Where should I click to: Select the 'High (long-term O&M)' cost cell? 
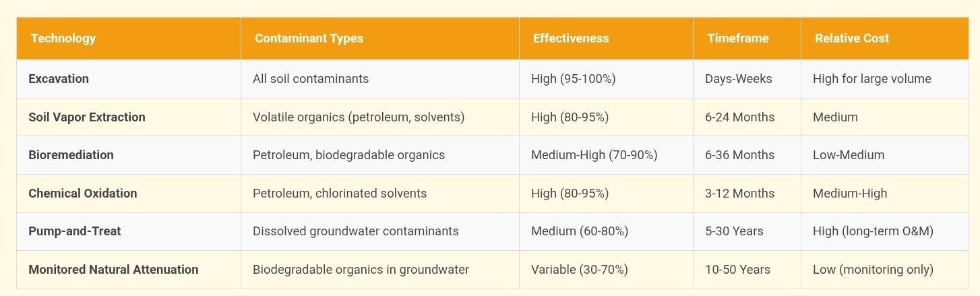point(873,231)
